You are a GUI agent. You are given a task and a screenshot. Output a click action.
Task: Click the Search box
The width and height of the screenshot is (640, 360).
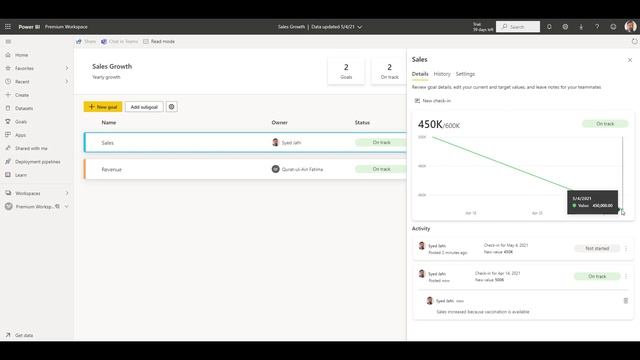[x=518, y=27]
